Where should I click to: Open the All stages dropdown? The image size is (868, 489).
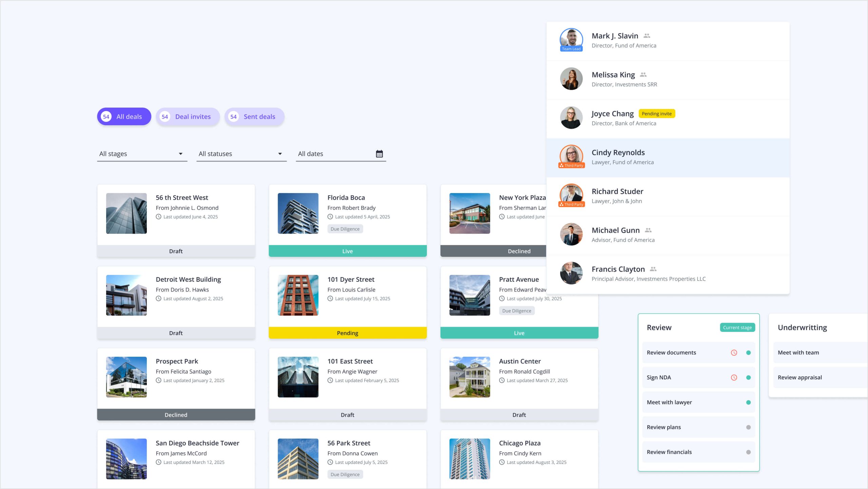tap(142, 154)
